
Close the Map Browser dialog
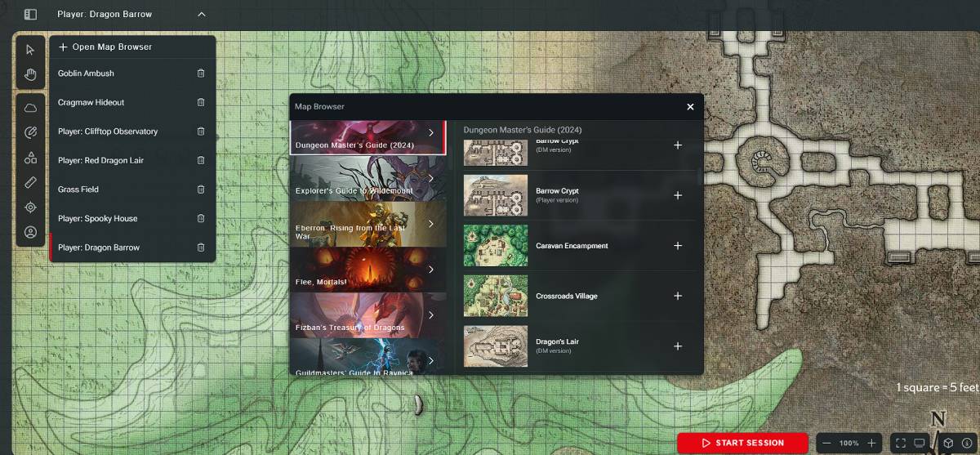[x=690, y=106]
